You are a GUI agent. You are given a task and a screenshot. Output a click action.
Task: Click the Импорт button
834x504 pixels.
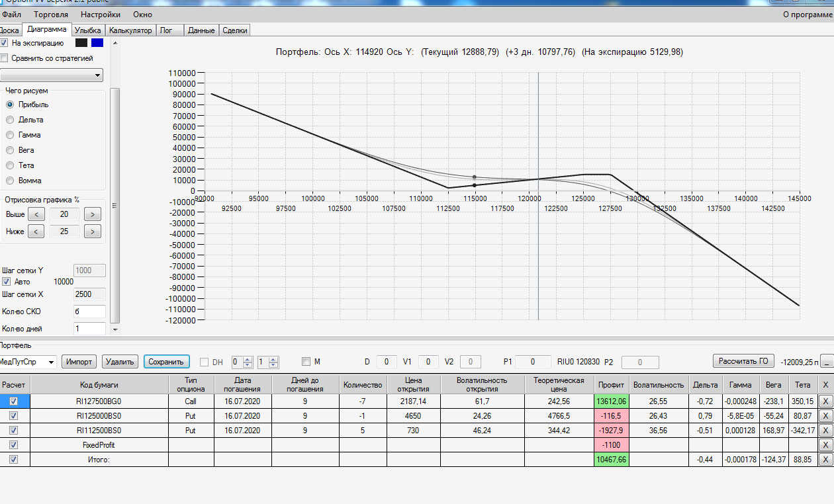[x=79, y=362]
